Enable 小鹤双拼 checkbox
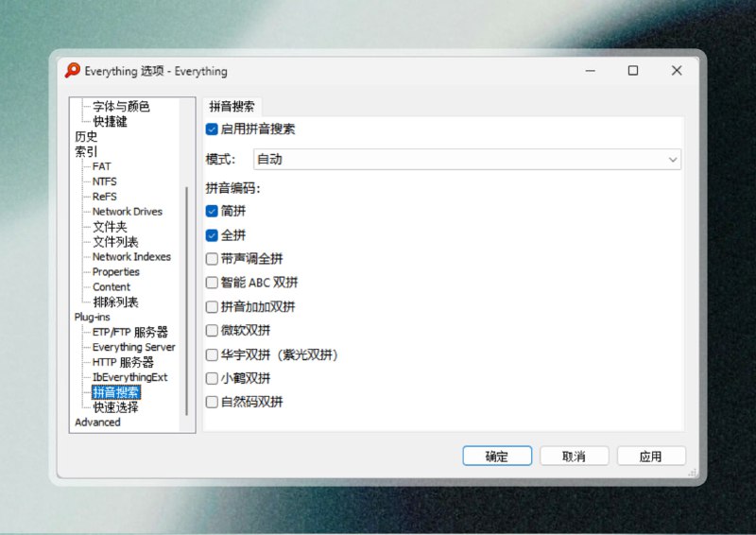This screenshot has width=756, height=535. click(x=212, y=378)
